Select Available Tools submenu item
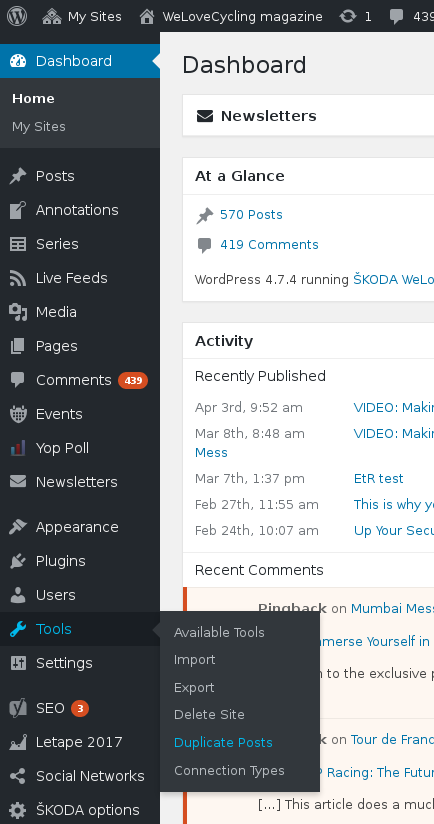 coord(219,632)
